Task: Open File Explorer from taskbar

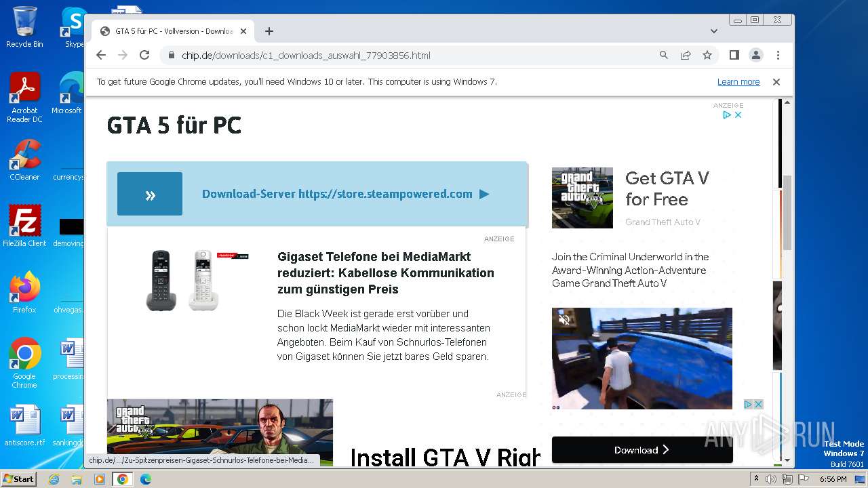Action: (x=77, y=479)
